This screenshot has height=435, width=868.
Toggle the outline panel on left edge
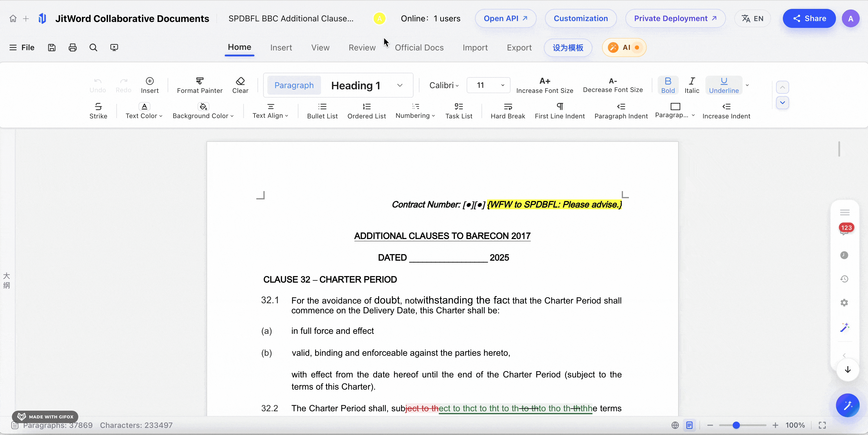point(7,281)
